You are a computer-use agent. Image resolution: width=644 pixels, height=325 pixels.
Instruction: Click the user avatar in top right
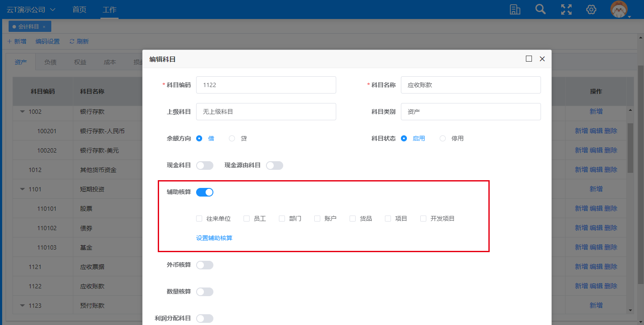coord(619,9)
